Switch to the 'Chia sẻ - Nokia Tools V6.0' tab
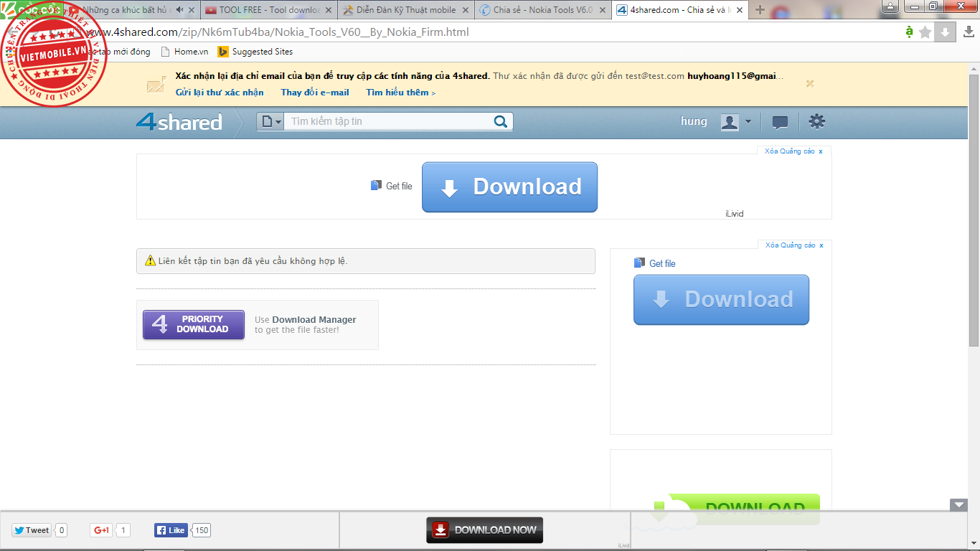 (543, 10)
